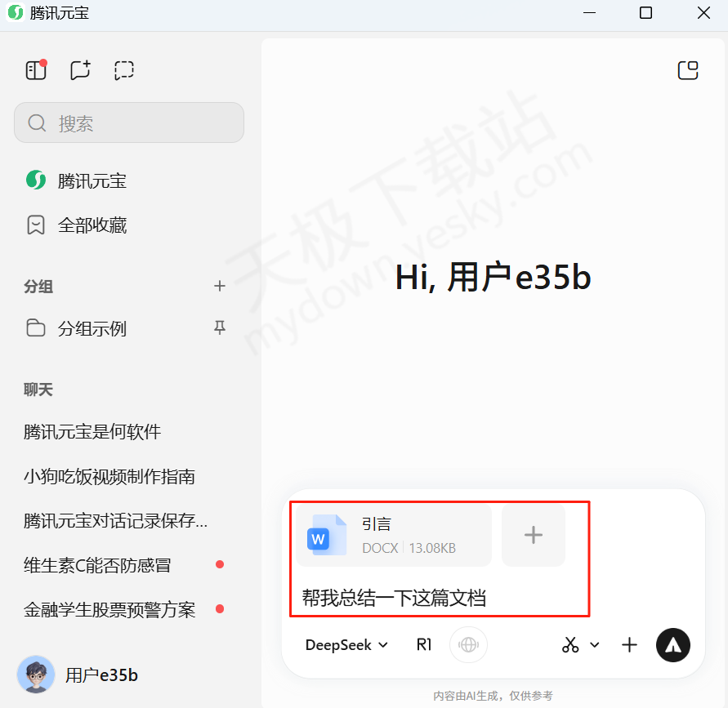Open attached 引言 DOCX file
The height and width of the screenshot is (708, 728).
(394, 536)
